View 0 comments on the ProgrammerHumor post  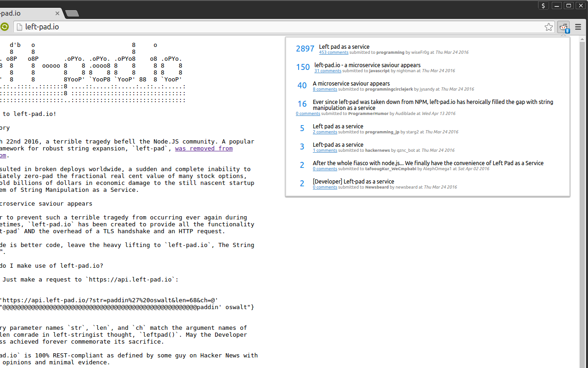(308, 114)
